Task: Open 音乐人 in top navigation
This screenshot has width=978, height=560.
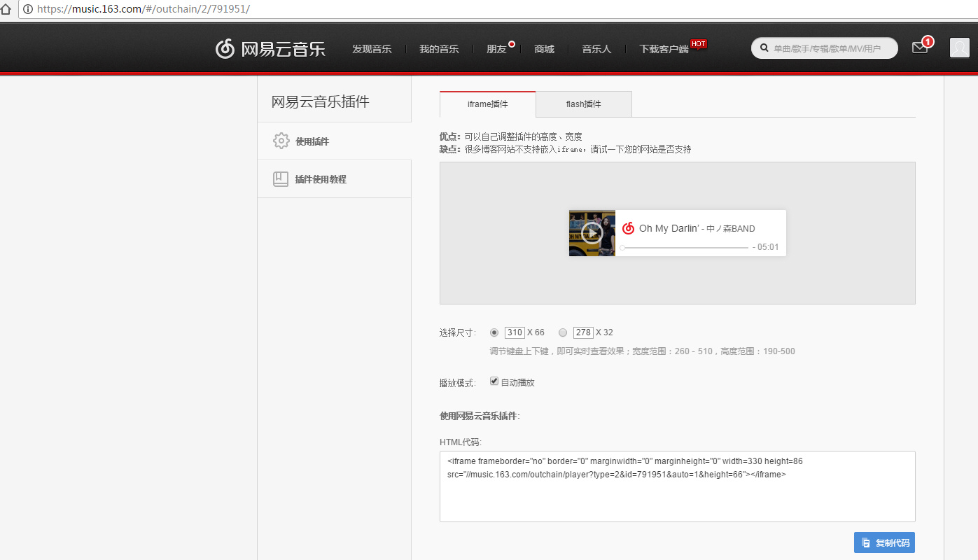Action: pos(596,49)
